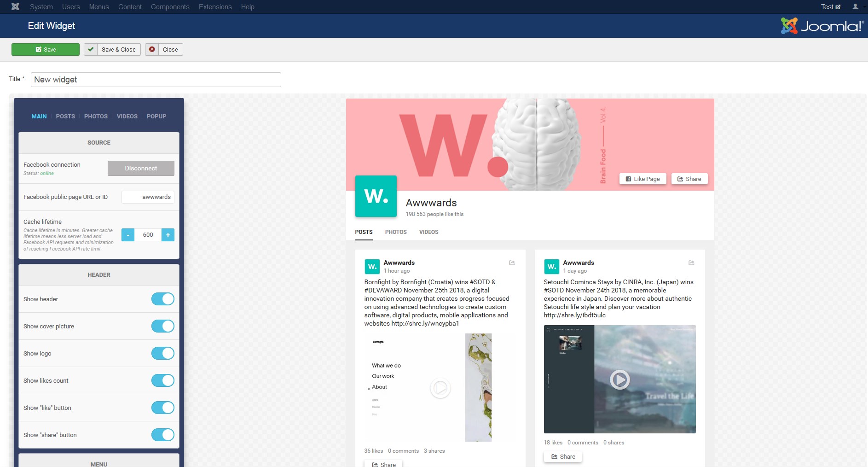Disable the Show cover picture switch
This screenshot has width=868, height=467.
coord(163,327)
